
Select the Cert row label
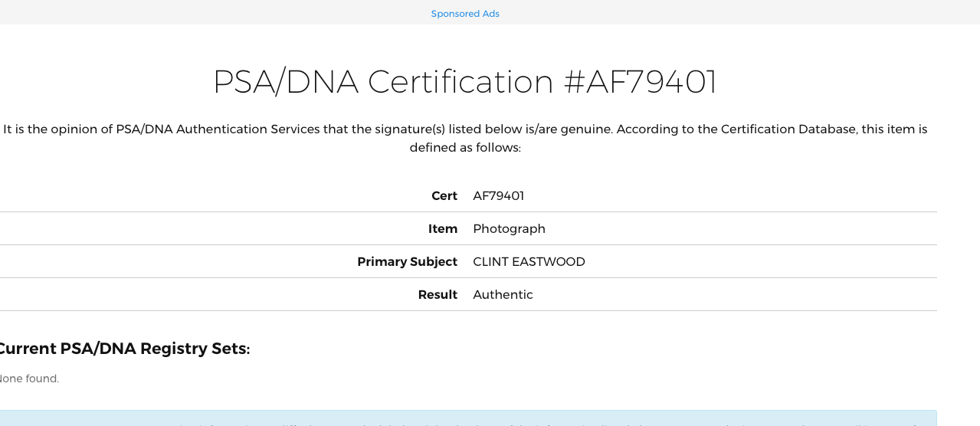click(444, 196)
